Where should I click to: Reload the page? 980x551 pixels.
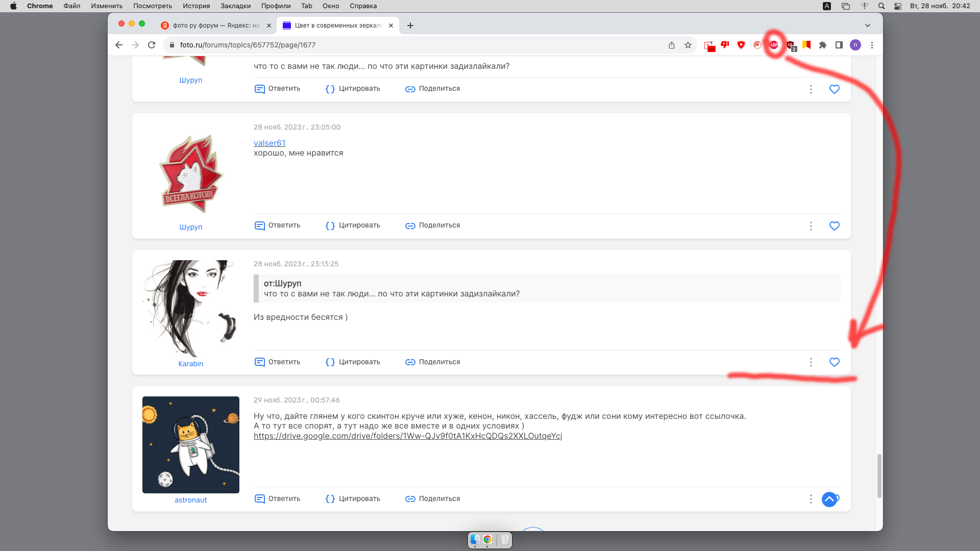tap(152, 45)
